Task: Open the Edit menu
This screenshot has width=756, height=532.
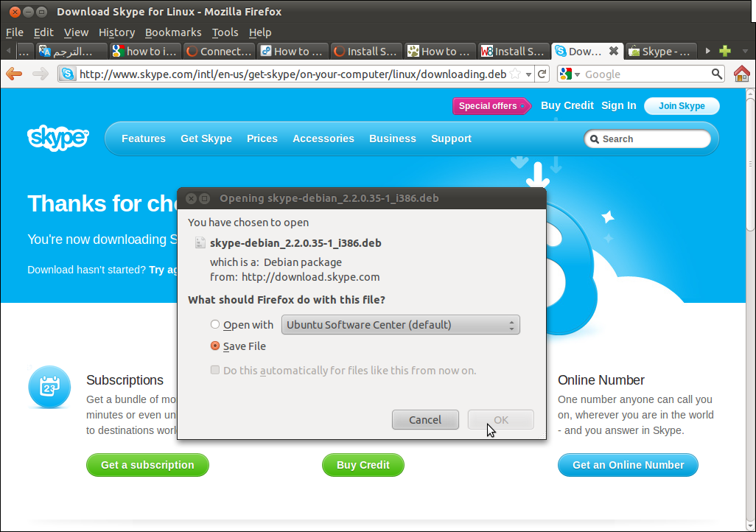Action: click(43, 32)
